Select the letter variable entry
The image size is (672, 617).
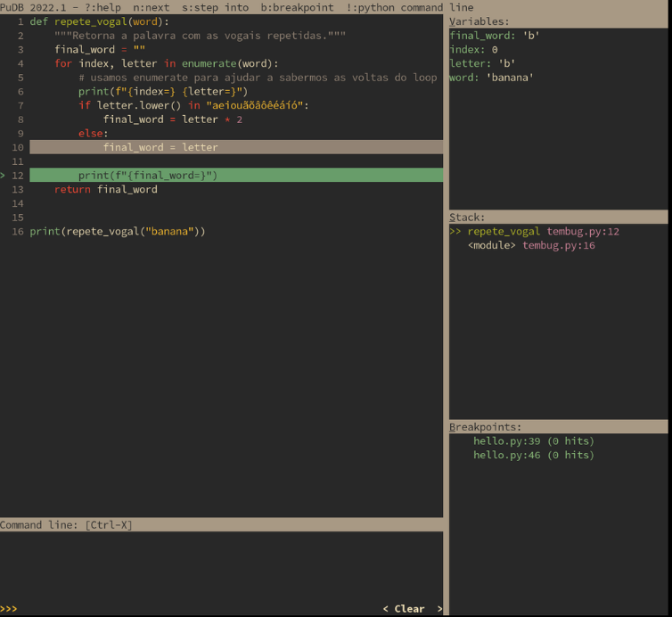coord(482,64)
